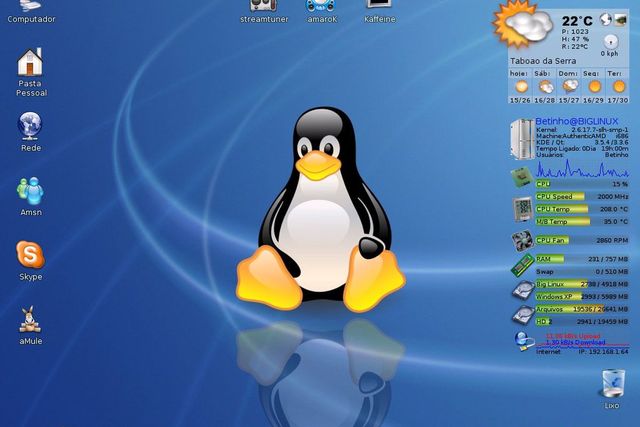
Task: Click the RAM usage bar 231 / 757 MB
Action: coord(582,259)
